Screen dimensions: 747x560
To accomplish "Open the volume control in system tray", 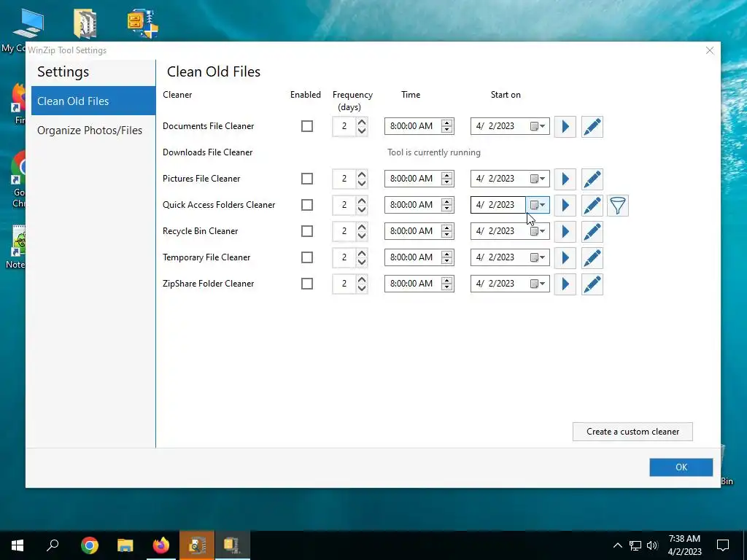I will tap(652, 545).
